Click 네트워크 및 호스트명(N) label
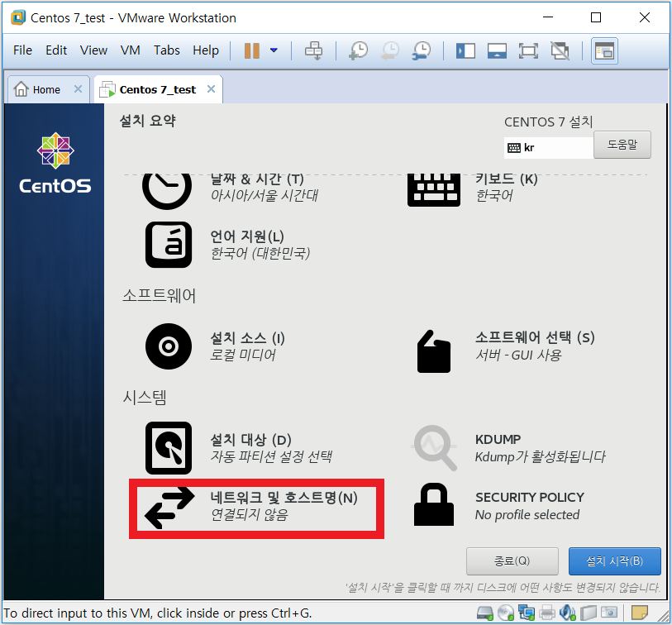The width and height of the screenshot is (672, 625). 284,497
